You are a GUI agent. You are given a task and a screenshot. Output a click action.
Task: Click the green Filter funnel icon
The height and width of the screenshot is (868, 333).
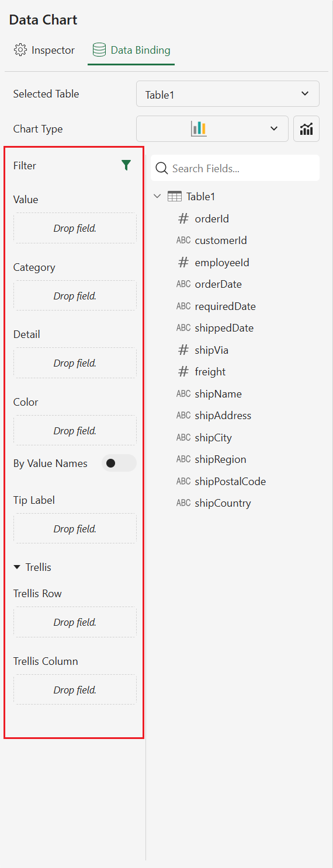point(126,166)
